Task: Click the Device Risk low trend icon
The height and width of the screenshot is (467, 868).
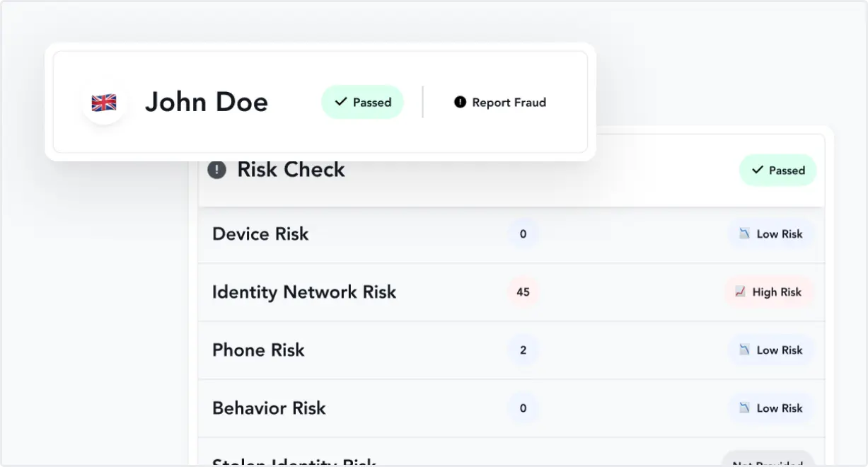Action: [x=744, y=234]
